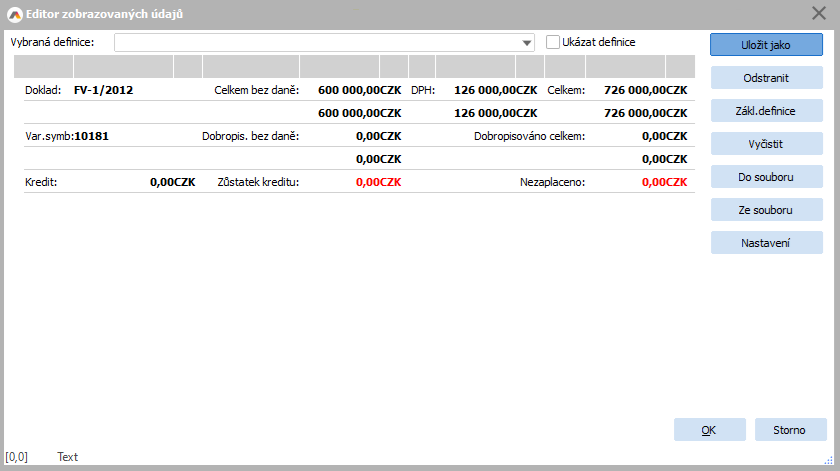Open Nastavení settings button
840x471 pixels.
[x=766, y=243]
